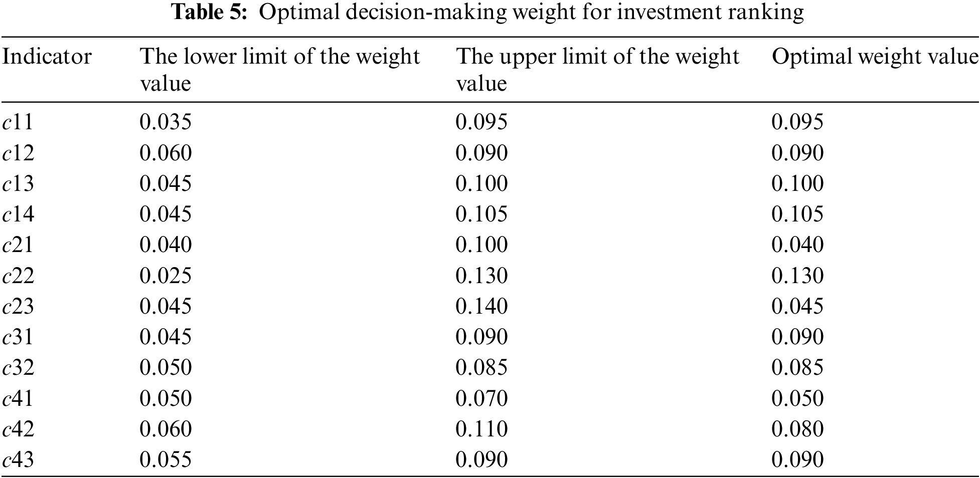Click upper limit value 0.070 for c41
The image size is (980, 478).
tap(481, 399)
